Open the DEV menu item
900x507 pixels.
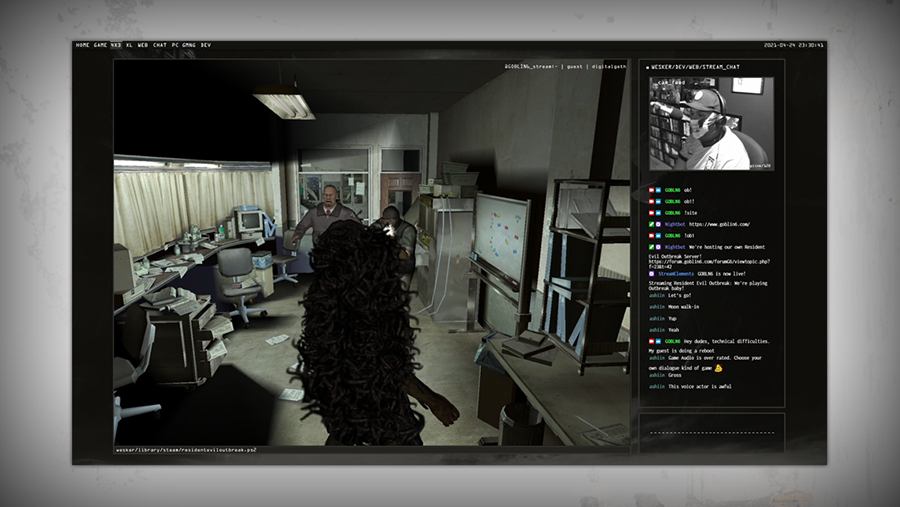(x=205, y=45)
